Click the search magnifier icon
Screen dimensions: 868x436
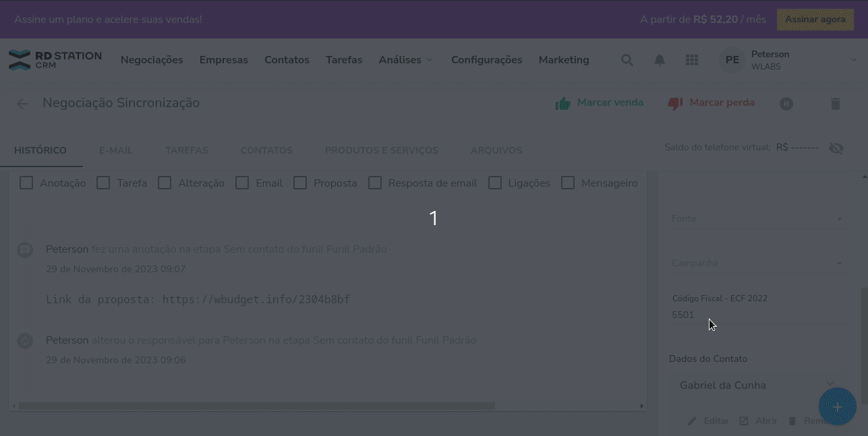coord(627,60)
